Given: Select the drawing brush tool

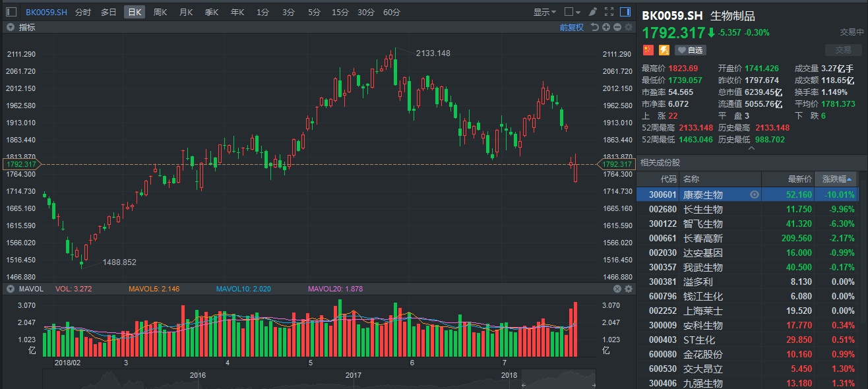Looking at the screenshot, I should [593, 12].
